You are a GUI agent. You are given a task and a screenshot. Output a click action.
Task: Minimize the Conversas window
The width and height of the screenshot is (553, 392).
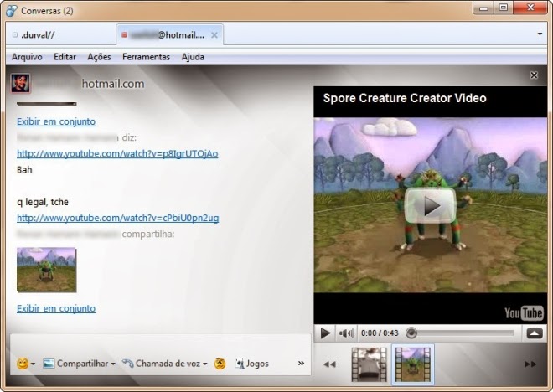483,8
